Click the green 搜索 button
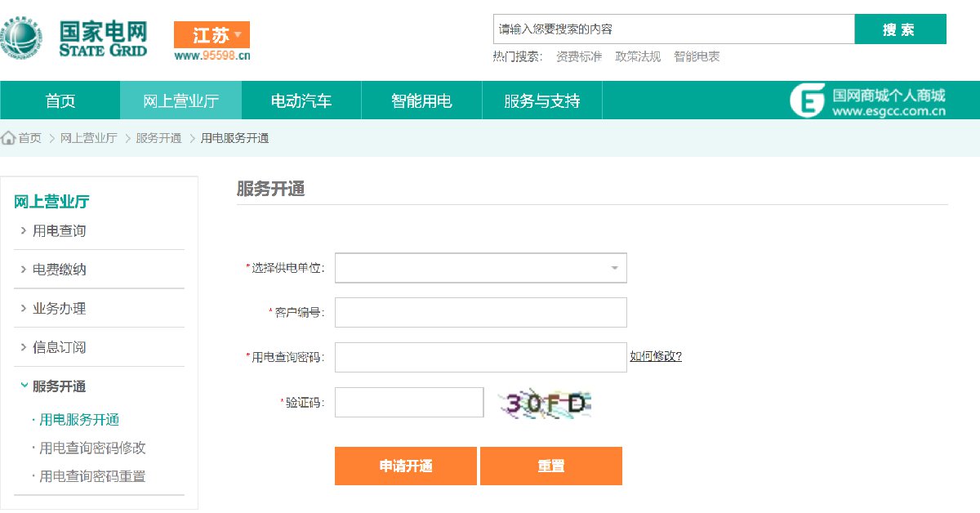The width and height of the screenshot is (980, 513). [x=899, y=30]
